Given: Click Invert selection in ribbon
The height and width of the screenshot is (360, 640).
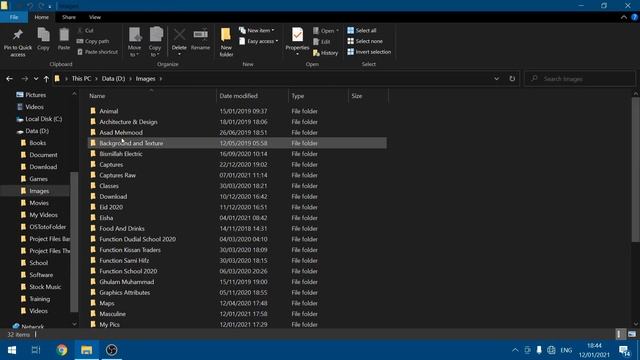Looking at the screenshot, I should pyautogui.click(x=369, y=52).
